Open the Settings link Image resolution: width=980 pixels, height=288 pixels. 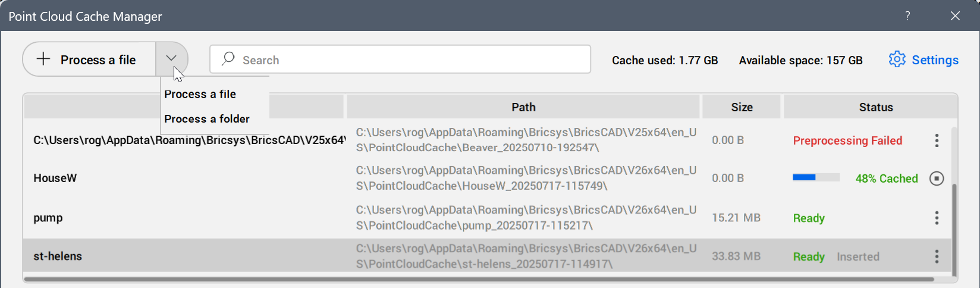[x=935, y=60]
